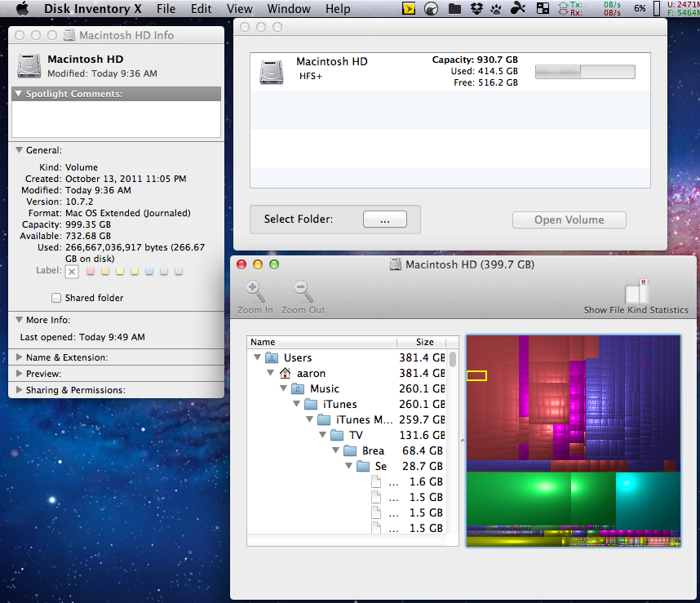Click the document icon in the 1.6 GB row
The height and width of the screenshot is (603, 700).
(x=376, y=481)
